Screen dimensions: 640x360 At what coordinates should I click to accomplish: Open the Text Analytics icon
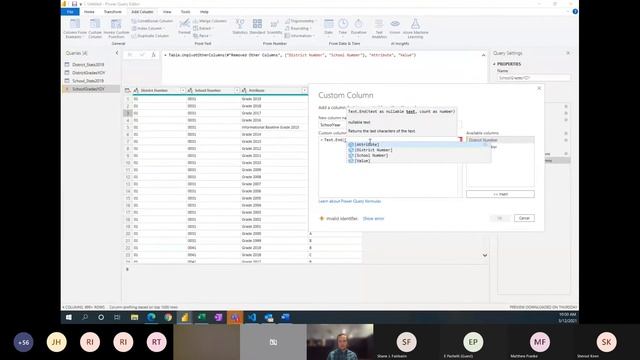coord(379,28)
